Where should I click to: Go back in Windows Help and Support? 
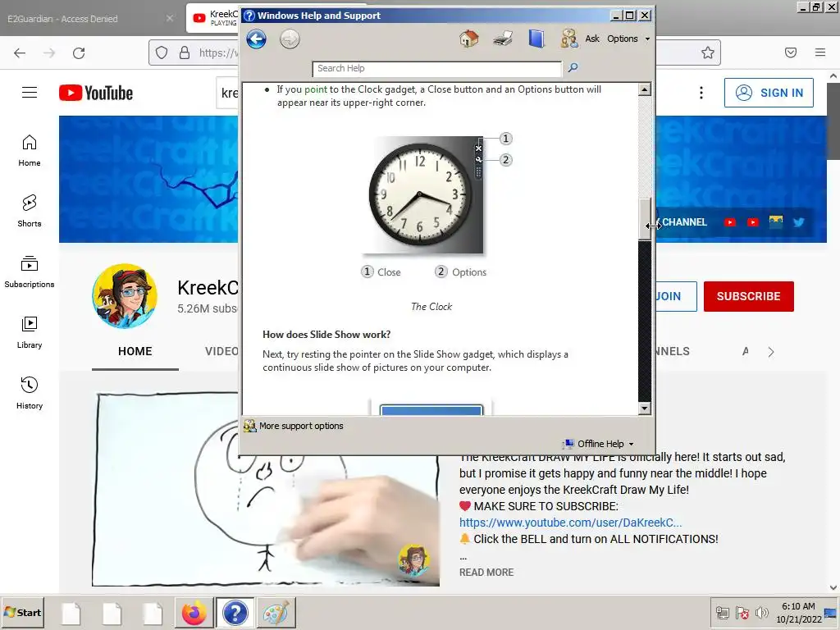[x=256, y=39]
